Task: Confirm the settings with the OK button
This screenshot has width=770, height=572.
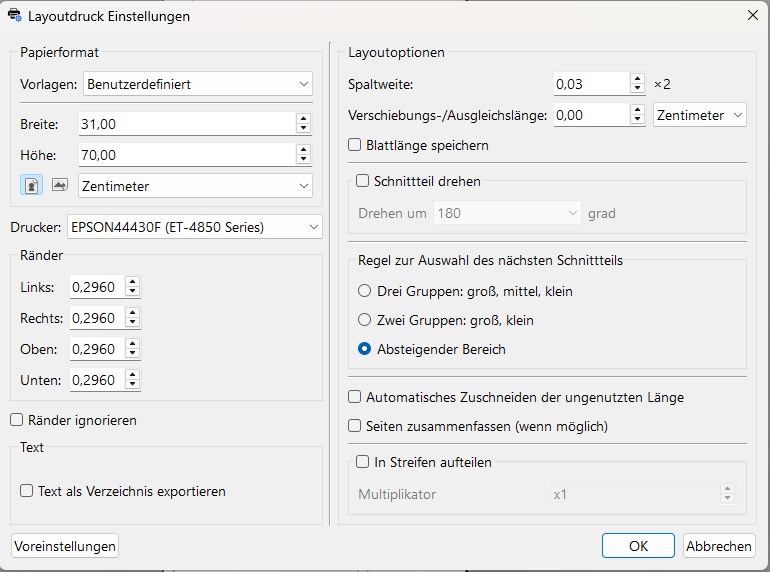Action: [638, 546]
